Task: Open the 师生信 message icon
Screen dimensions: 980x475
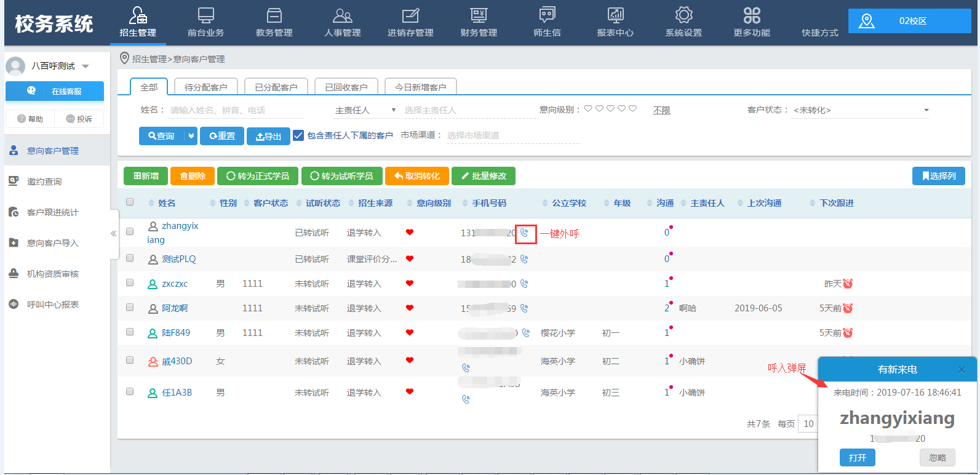Action: point(547,15)
